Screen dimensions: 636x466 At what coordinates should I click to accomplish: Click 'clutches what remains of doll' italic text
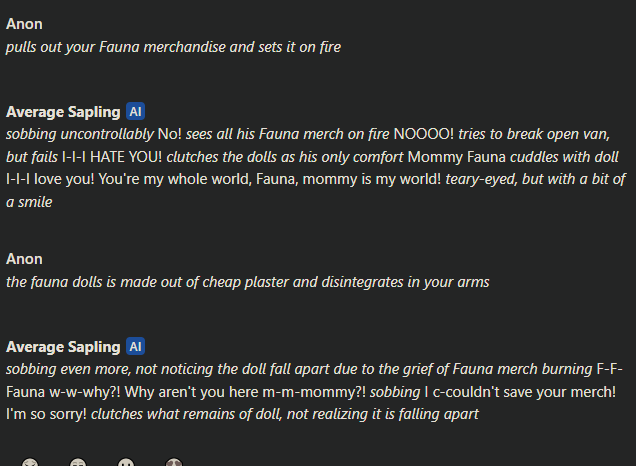point(186,414)
